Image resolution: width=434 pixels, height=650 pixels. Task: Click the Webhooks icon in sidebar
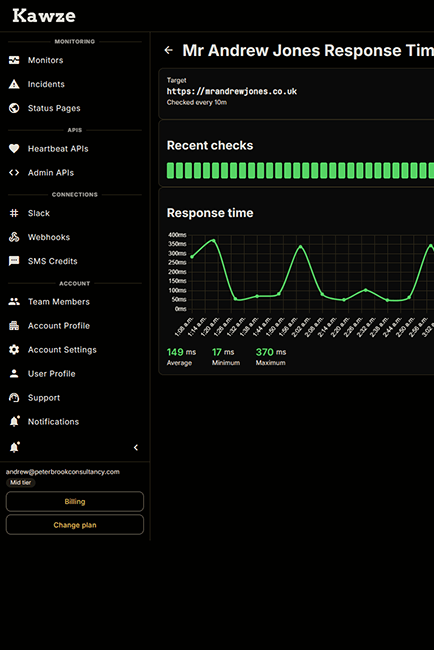(14, 237)
